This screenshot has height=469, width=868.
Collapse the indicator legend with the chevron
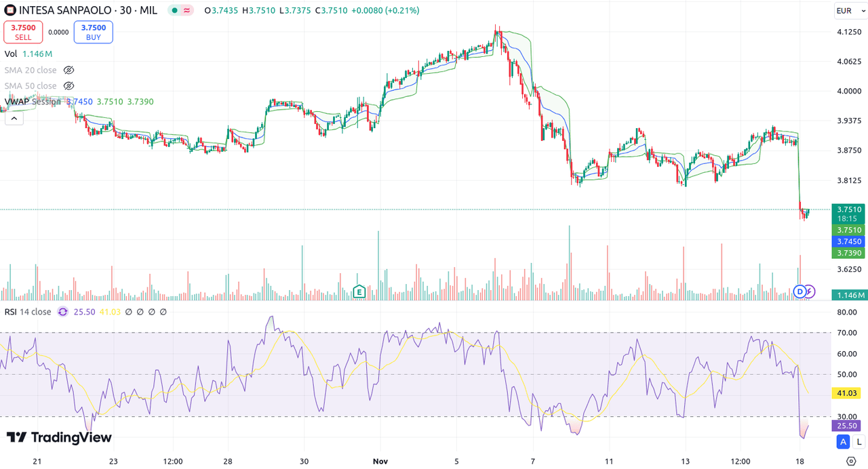[x=14, y=118]
